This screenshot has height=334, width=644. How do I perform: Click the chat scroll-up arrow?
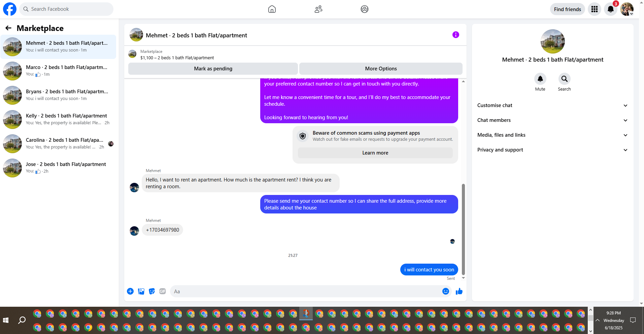[x=463, y=81]
